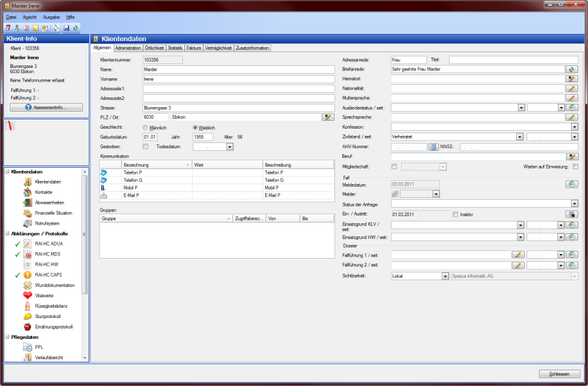Open Vitalwerte heart icon entry
Screen dimensions: 588x386
[44, 295]
